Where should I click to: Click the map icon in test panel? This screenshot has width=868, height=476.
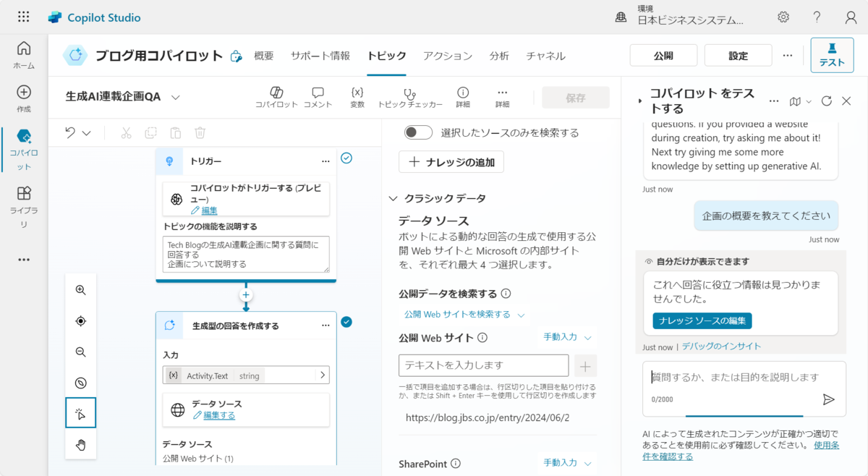coord(796,101)
